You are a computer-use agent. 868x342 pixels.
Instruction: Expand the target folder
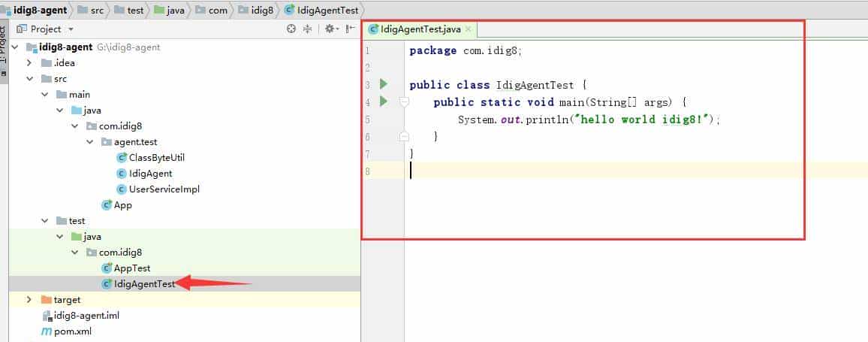coord(29,300)
